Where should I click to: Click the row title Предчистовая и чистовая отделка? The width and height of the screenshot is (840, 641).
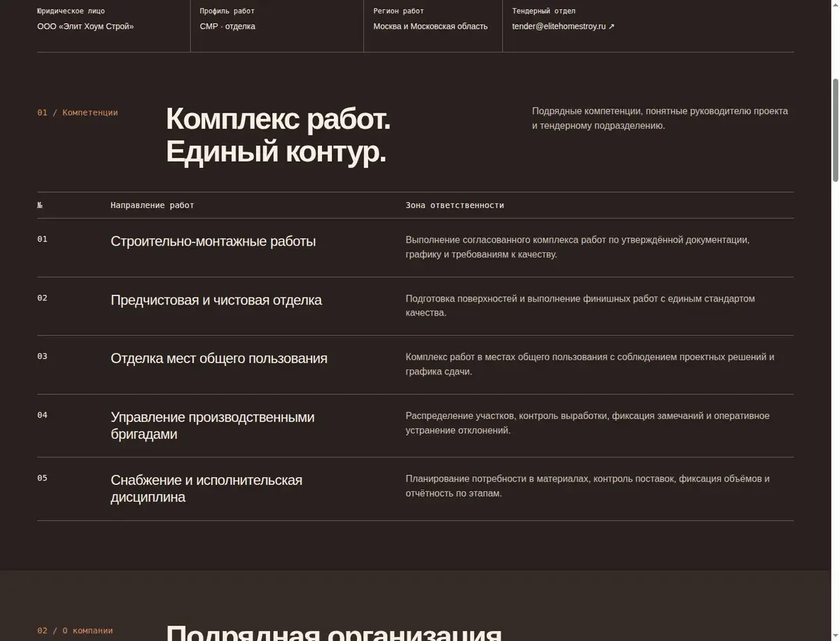(216, 300)
